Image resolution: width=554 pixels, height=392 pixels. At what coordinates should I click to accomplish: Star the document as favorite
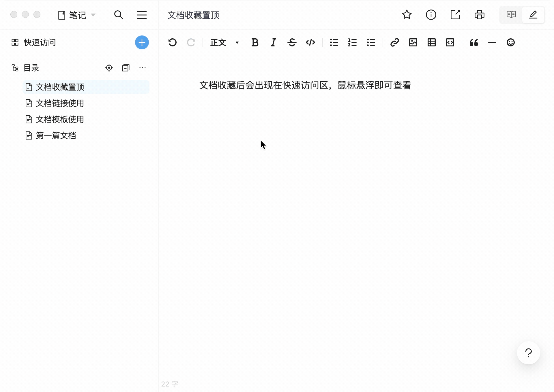coord(407,15)
